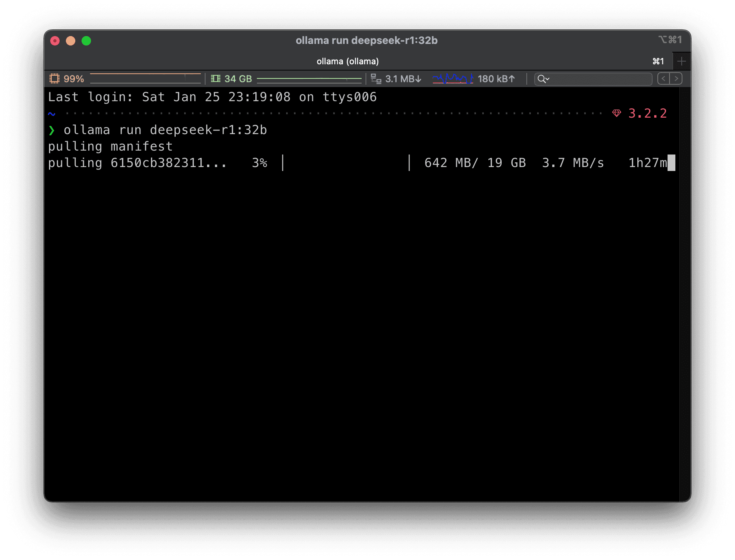Viewport: 735px width, 560px height.
Task: Go to next search result arrow
Action: click(676, 79)
